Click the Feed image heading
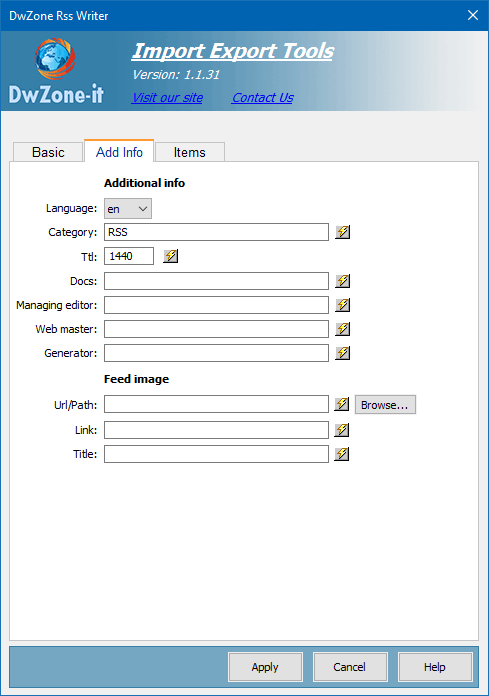Image resolution: width=489 pixels, height=696 pixels. click(136, 379)
